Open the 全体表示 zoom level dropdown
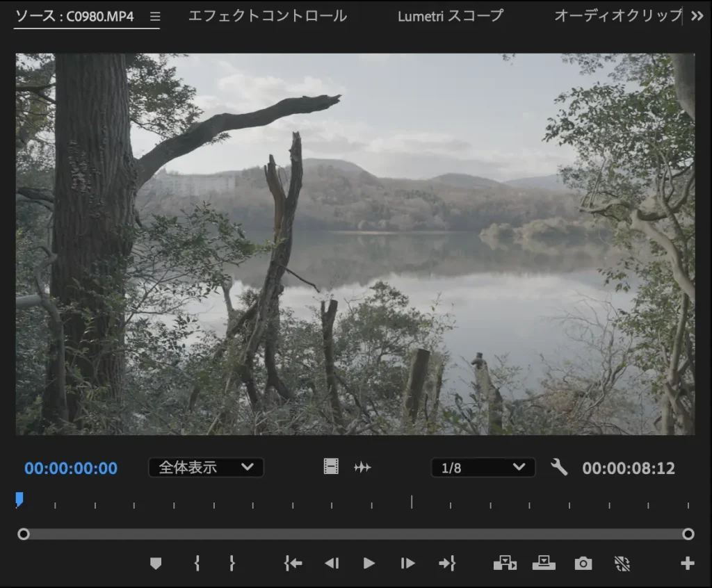 (205, 467)
